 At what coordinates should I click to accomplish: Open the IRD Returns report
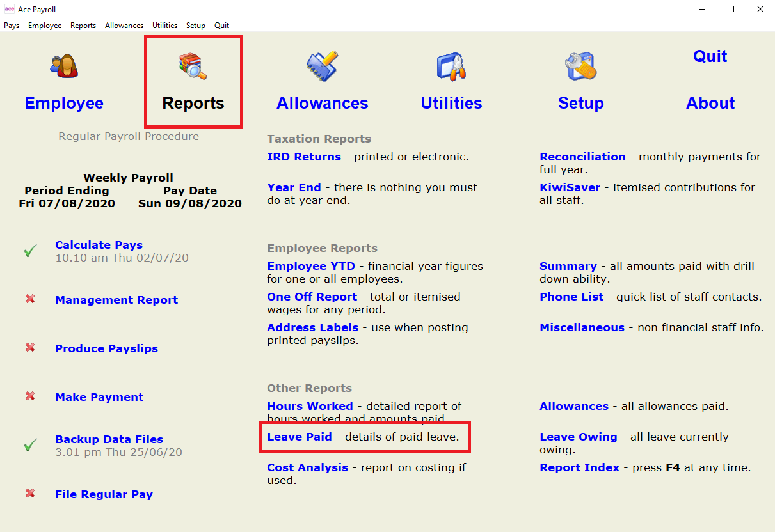[x=304, y=157]
